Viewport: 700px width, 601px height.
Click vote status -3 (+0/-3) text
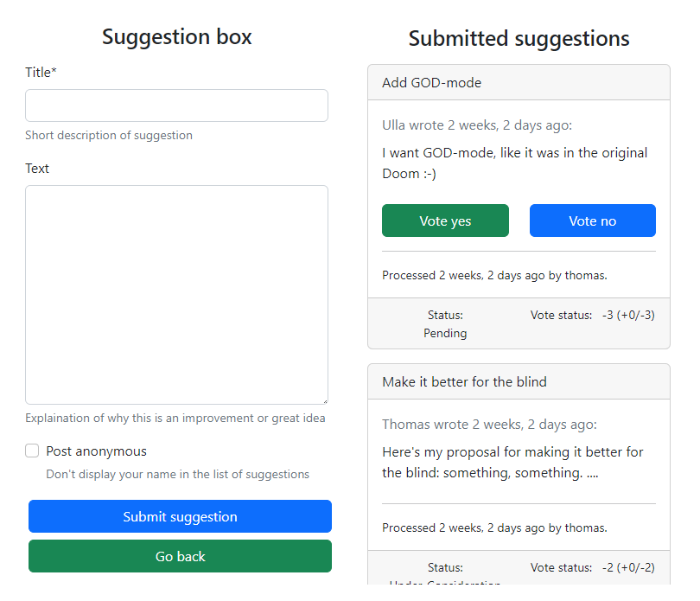(628, 315)
